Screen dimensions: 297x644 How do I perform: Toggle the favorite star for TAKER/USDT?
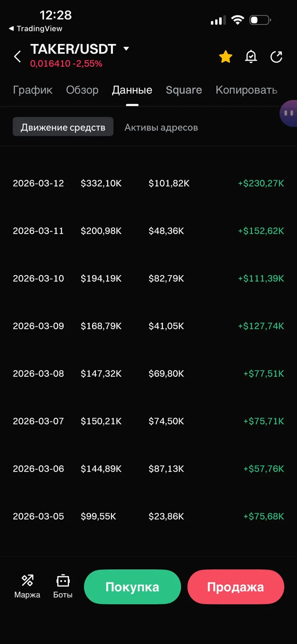point(226,57)
